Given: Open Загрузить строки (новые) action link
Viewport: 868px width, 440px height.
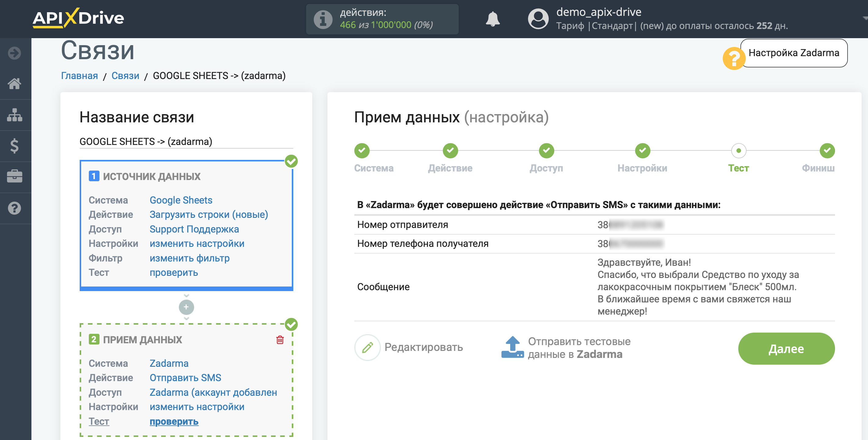Looking at the screenshot, I should coord(209,215).
